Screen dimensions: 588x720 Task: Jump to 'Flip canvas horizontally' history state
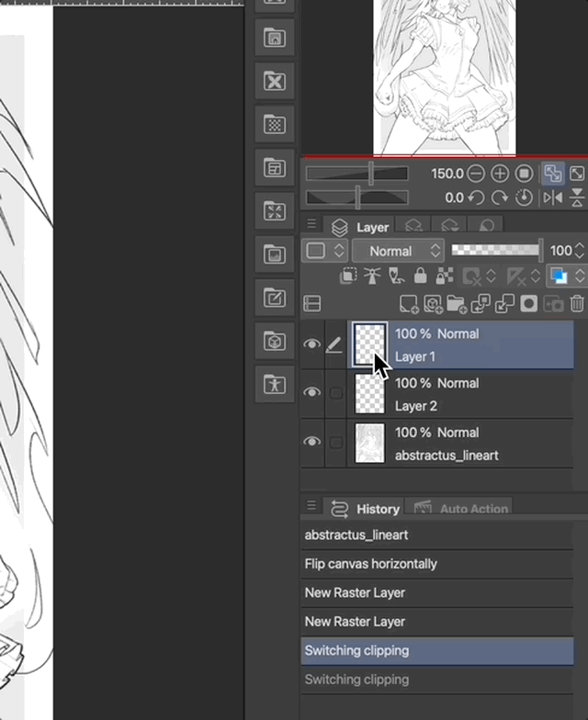point(437,564)
